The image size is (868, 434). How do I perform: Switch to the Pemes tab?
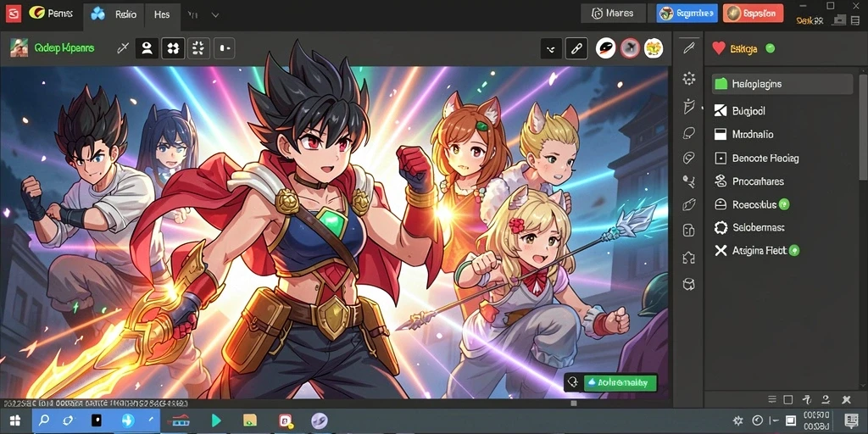(52, 14)
